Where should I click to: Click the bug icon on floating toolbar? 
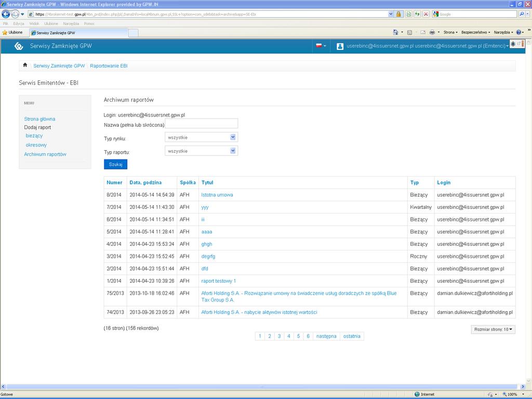513,44
